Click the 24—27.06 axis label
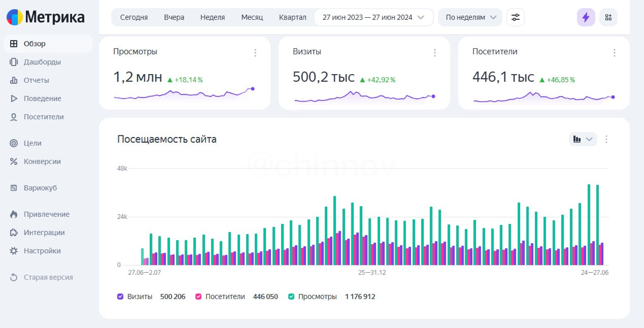644x328 pixels. (595, 273)
